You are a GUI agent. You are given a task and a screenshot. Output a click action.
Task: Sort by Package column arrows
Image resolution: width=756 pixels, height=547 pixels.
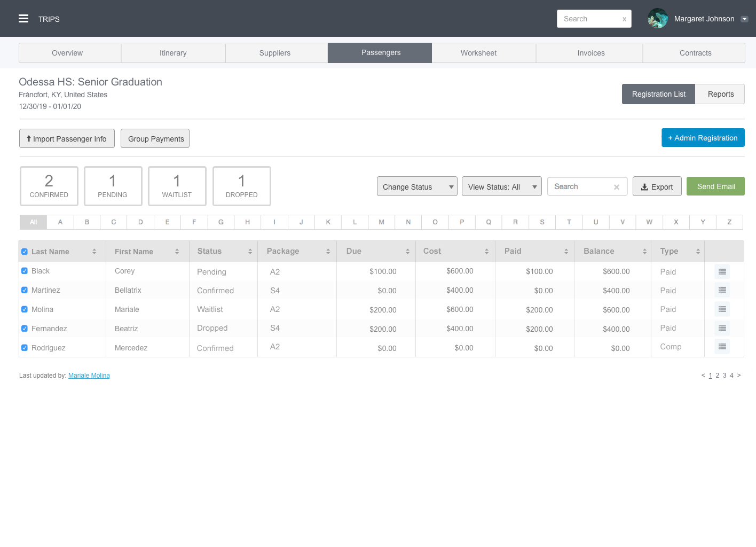[328, 252]
